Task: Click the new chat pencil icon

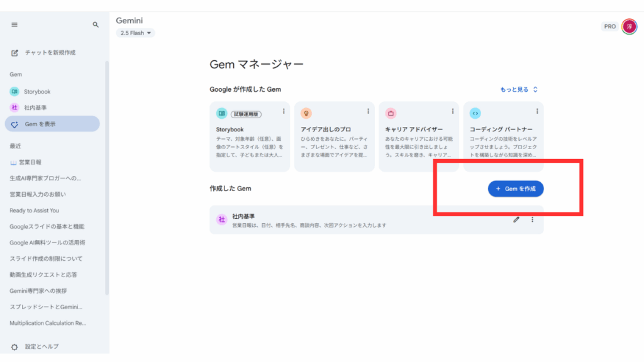Action: pos(14,53)
